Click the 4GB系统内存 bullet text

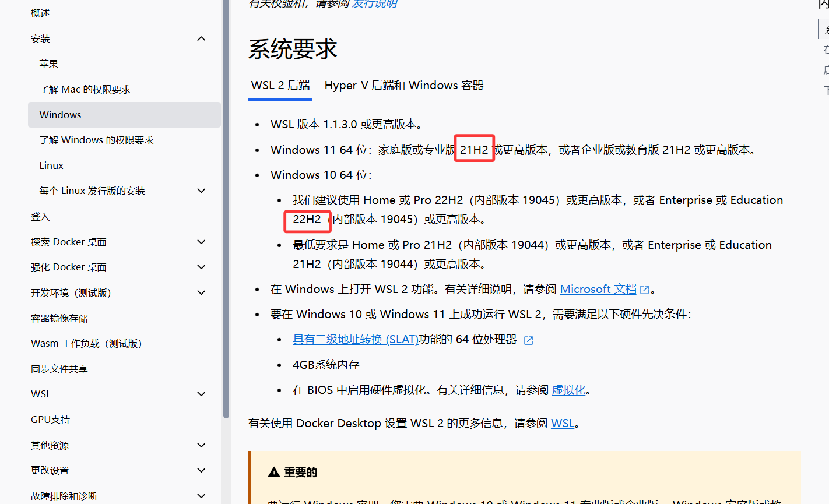click(326, 365)
